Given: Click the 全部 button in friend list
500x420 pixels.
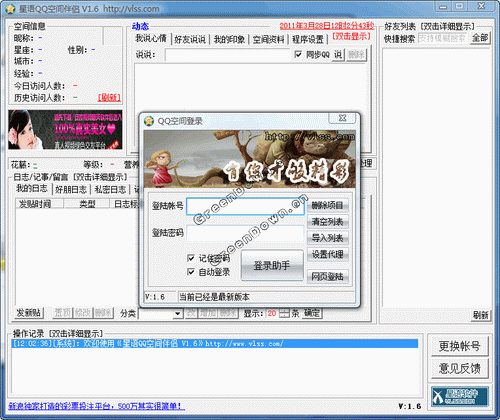Looking at the screenshot, I should 480,38.
